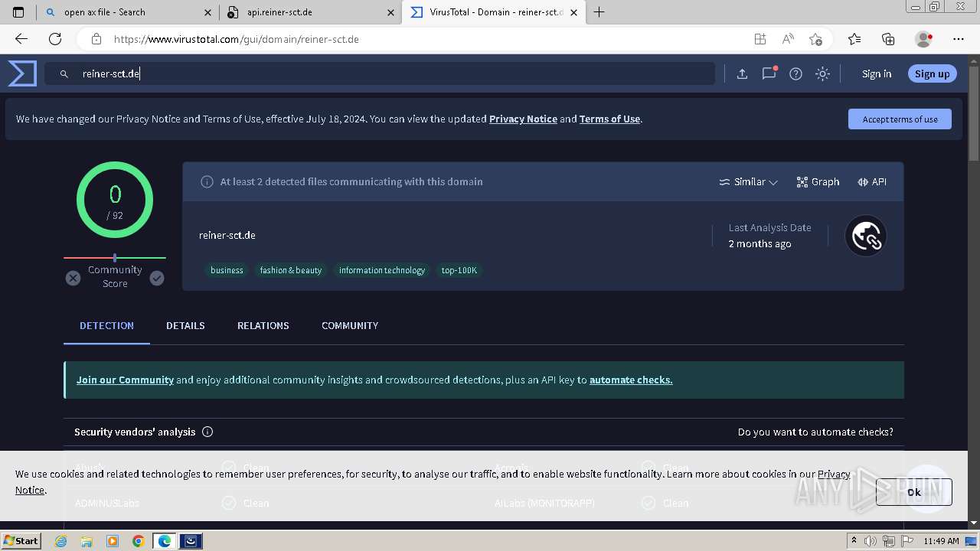Screen dimensions: 980x551
Task: Open the VirusTotal logo home icon
Action: click(x=22, y=73)
